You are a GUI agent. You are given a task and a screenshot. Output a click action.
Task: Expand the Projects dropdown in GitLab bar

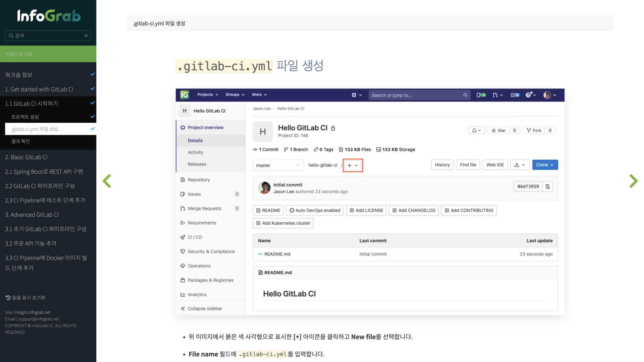click(x=208, y=95)
